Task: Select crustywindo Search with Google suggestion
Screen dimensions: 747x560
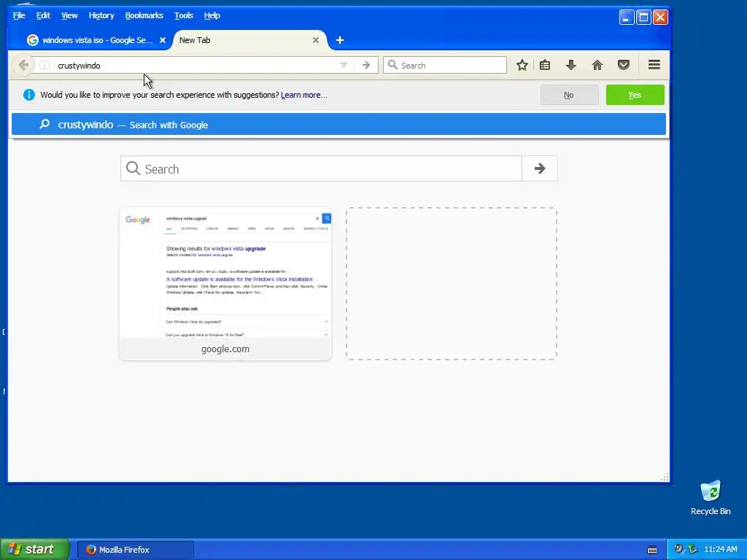Action: click(x=338, y=124)
